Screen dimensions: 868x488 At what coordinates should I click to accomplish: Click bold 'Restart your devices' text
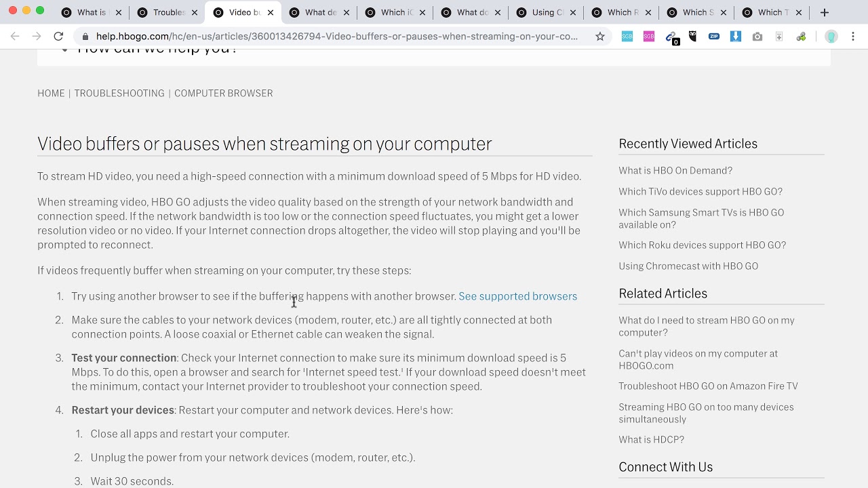pos(123,410)
